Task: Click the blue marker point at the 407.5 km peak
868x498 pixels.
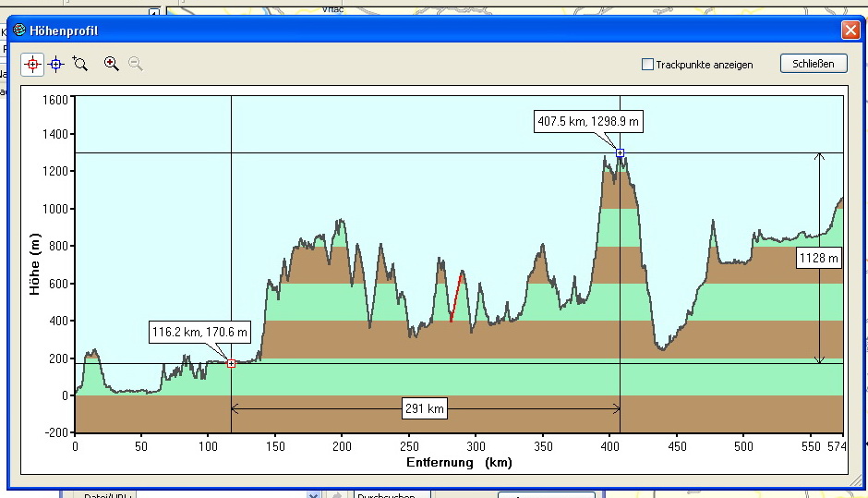Action: point(620,152)
